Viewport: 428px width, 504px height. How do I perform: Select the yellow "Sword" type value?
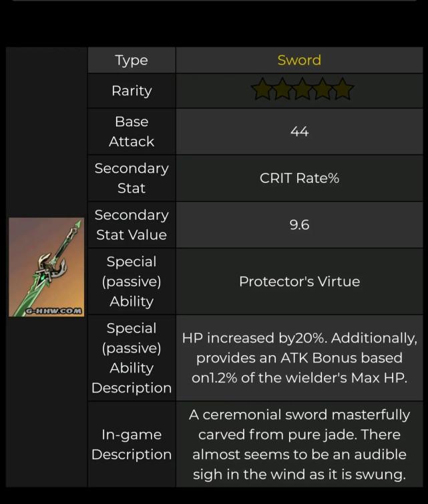click(x=299, y=60)
